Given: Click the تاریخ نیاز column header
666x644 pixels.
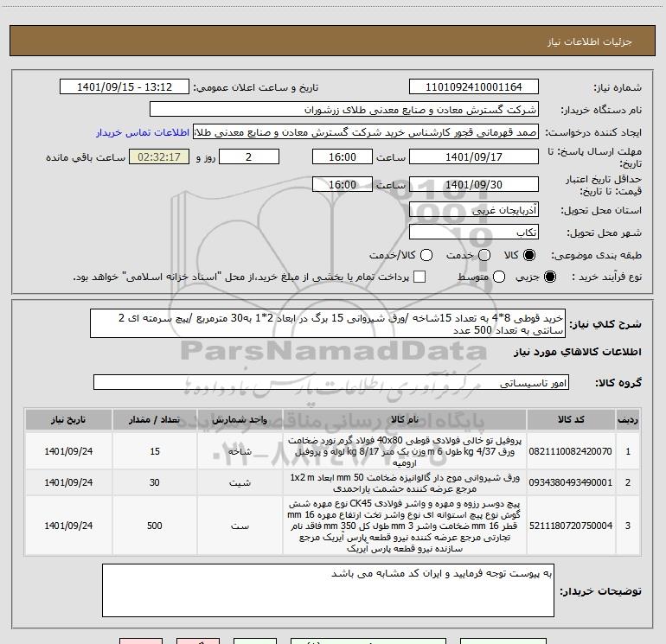Looking at the screenshot, I should coord(68,419).
